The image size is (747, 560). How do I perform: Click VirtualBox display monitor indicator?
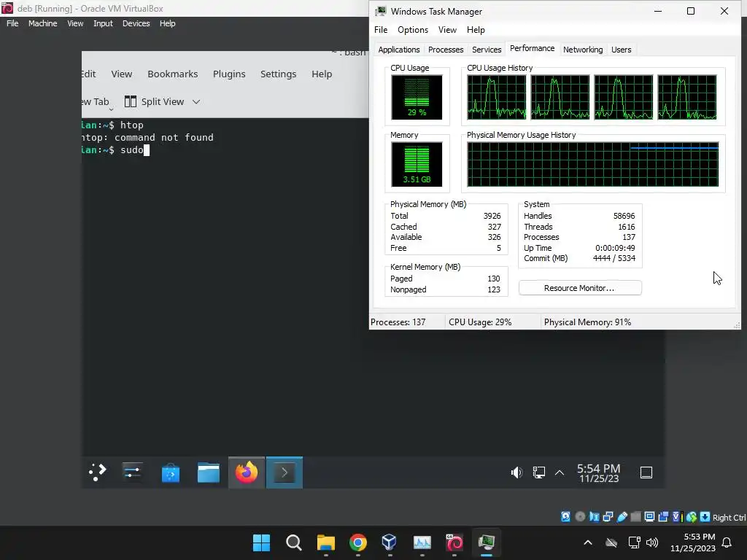click(649, 517)
